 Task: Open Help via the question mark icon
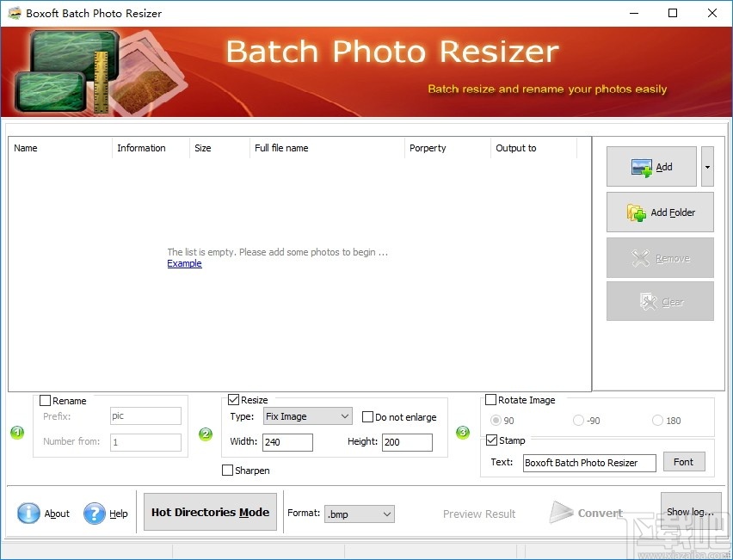94,514
